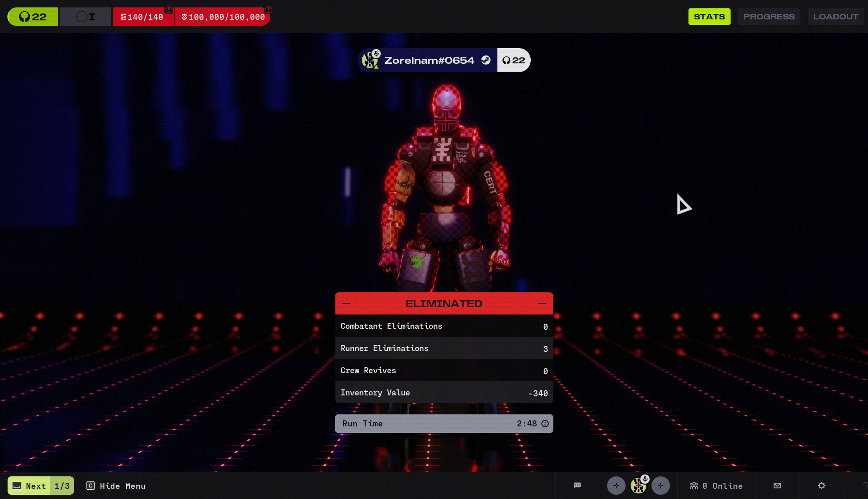
Task: Click the 2:48 run time value
Action: (527, 424)
